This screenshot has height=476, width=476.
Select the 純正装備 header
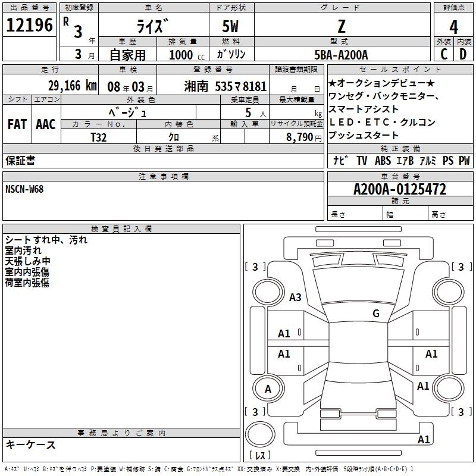point(400,148)
